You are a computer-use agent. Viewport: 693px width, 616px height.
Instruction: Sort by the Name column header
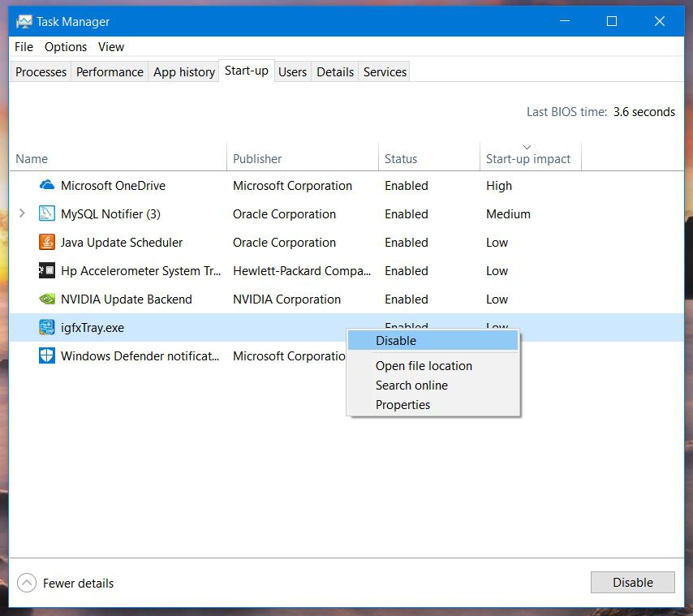[118, 157]
